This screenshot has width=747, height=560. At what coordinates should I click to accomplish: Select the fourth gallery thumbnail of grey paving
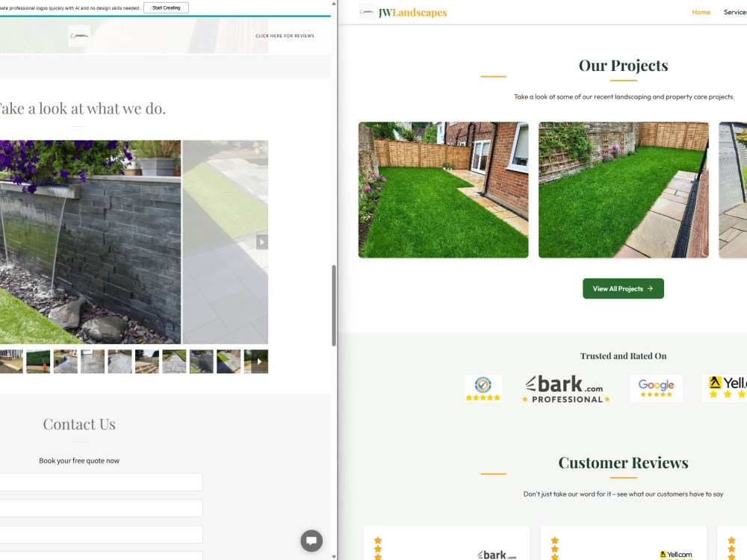tap(93, 361)
